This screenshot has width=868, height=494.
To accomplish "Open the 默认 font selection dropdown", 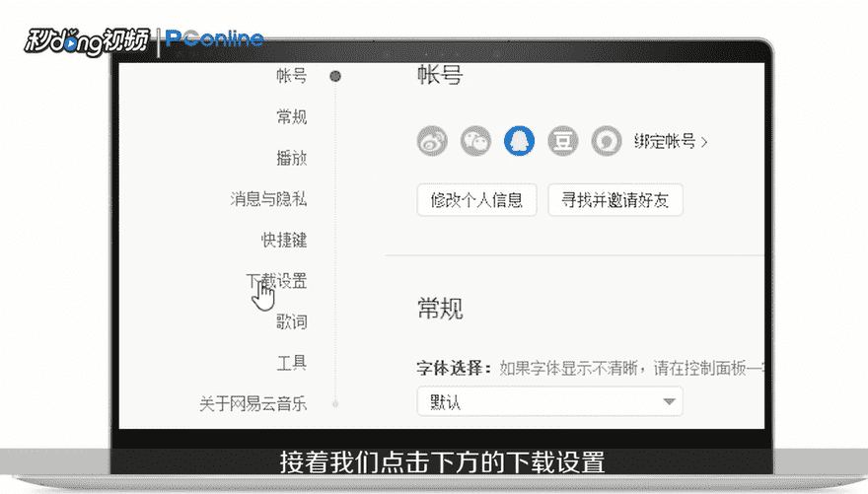I will click(x=549, y=401).
